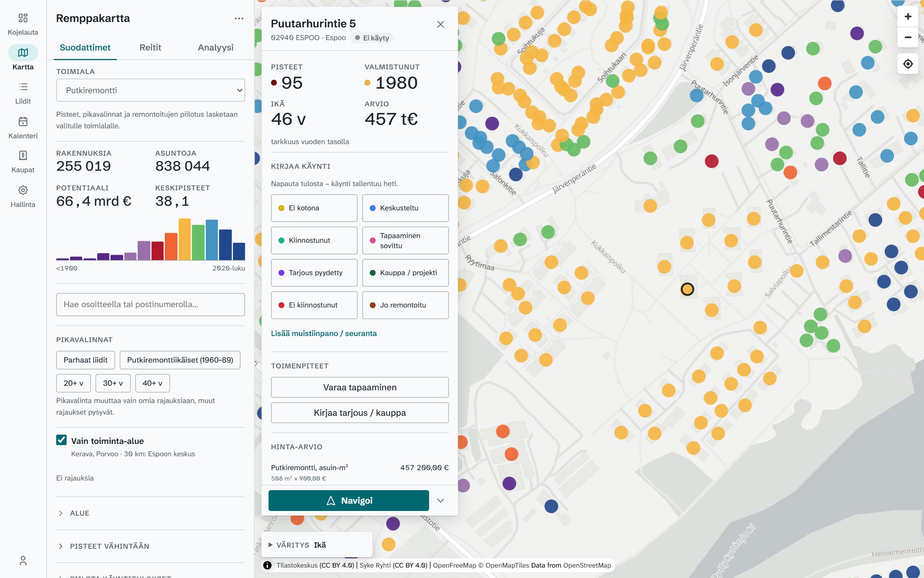
Task: Switch to the Analyysi tab
Action: 216,47
